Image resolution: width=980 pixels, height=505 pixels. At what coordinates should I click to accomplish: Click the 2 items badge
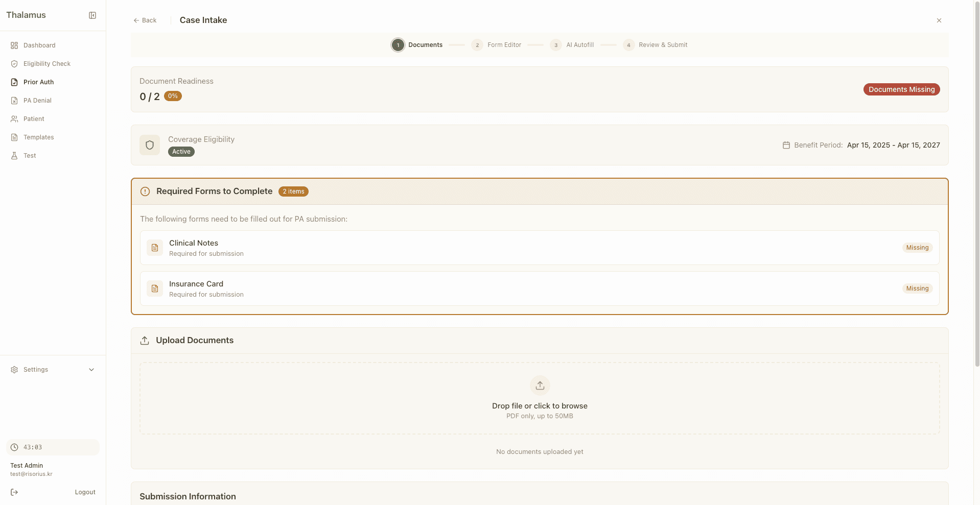[x=293, y=191]
